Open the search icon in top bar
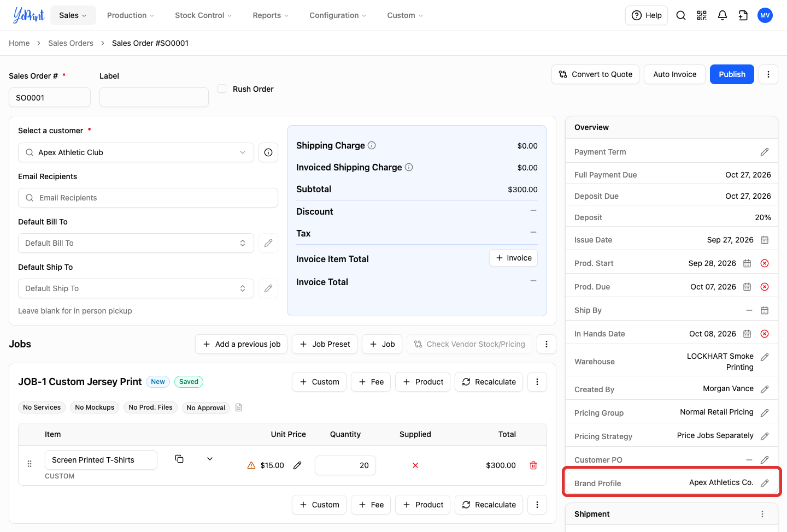 [x=681, y=15]
